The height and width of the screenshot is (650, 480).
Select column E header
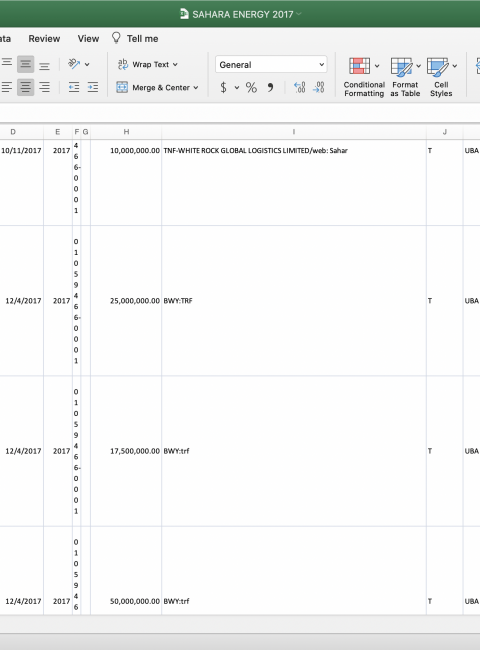[x=58, y=132]
